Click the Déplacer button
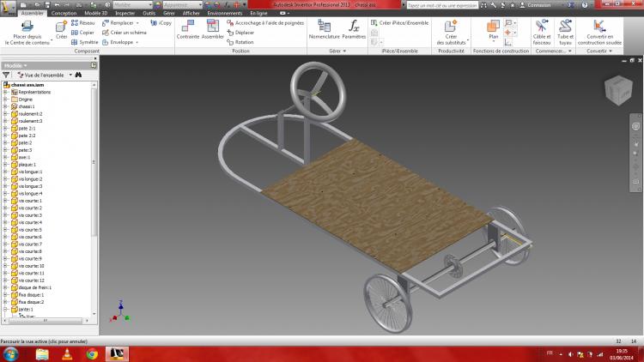 [x=243, y=33]
